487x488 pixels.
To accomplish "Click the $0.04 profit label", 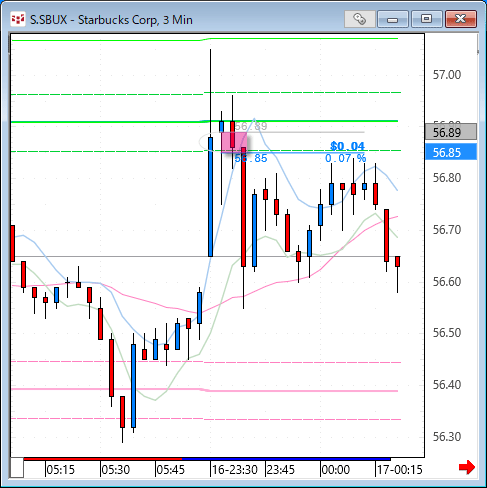I will [347, 146].
